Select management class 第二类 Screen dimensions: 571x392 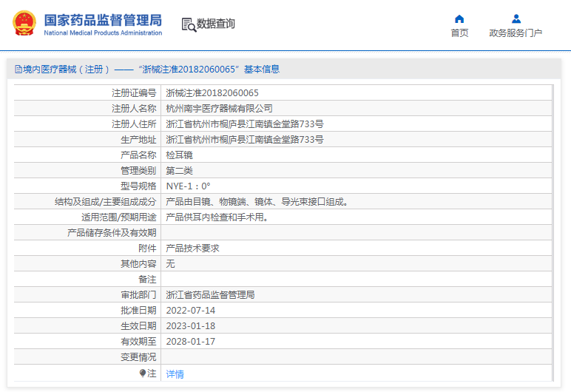(179, 171)
